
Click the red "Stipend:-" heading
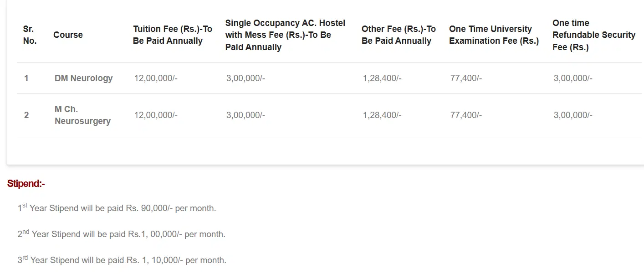[x=26, y=184]
